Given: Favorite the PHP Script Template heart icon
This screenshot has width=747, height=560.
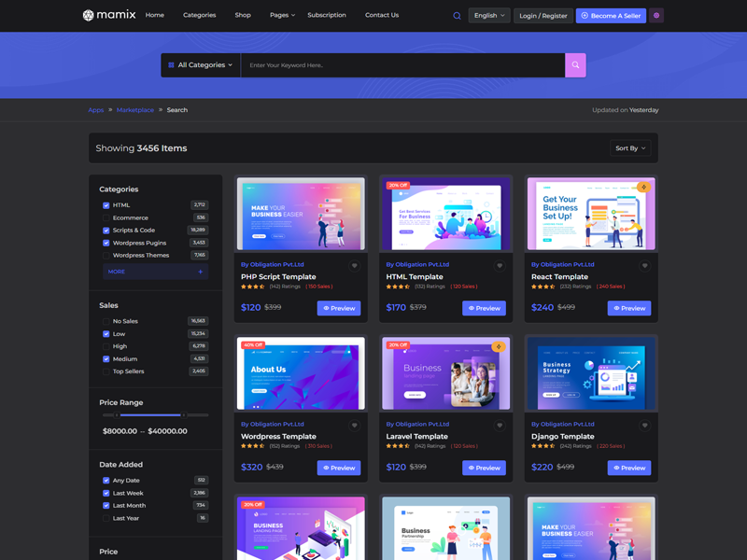Looking at the screenshot, I should coord(354,266).
